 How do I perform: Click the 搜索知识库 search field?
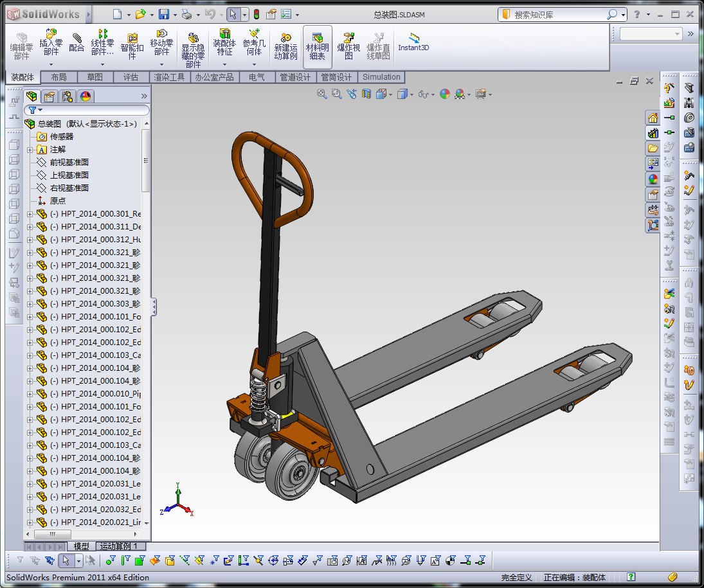(557, 15)
